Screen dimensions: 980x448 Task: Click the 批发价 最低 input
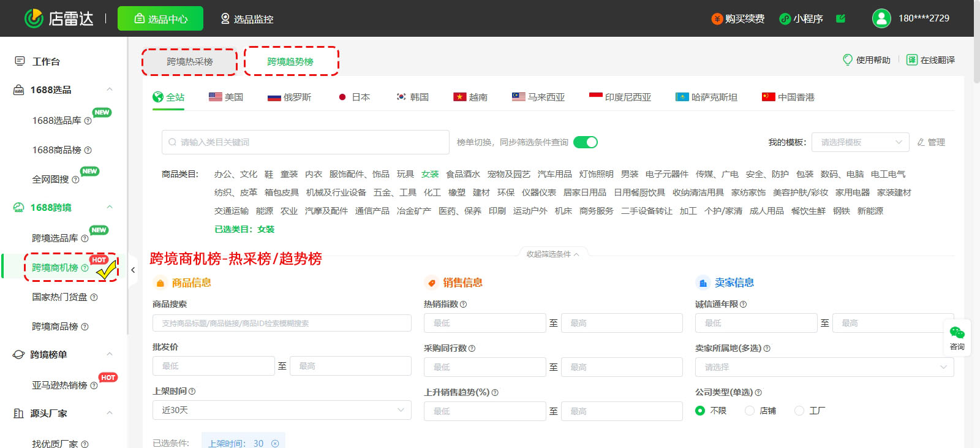(213, 366)
